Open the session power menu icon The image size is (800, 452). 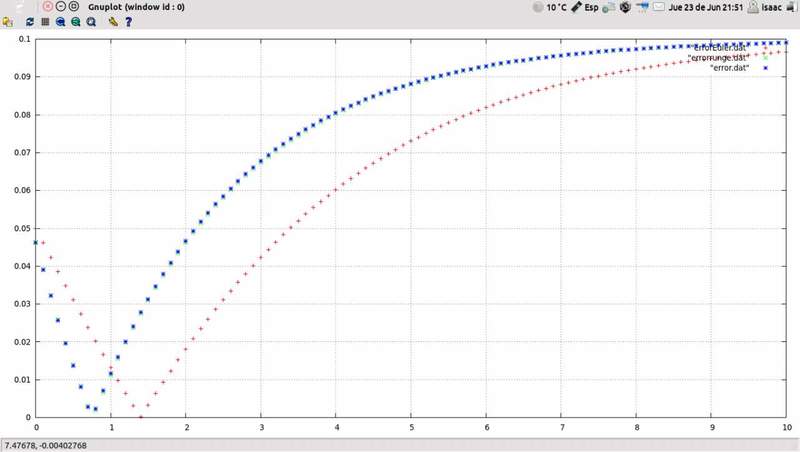click(791, 7)
